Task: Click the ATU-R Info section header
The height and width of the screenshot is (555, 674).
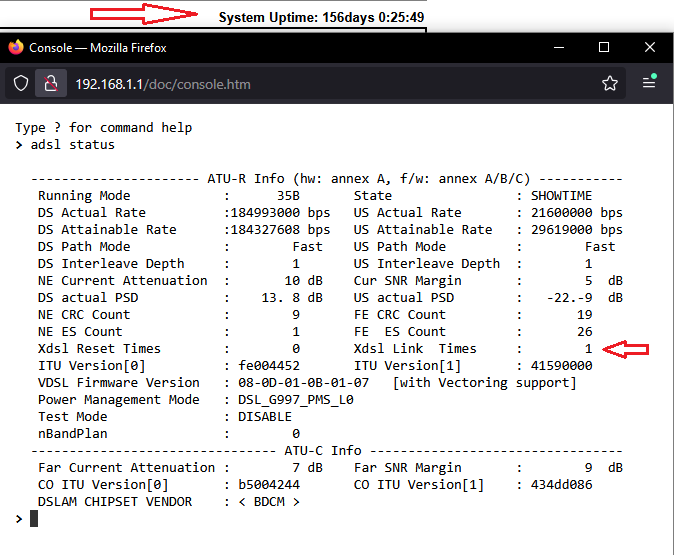Action: click(369, 179)
